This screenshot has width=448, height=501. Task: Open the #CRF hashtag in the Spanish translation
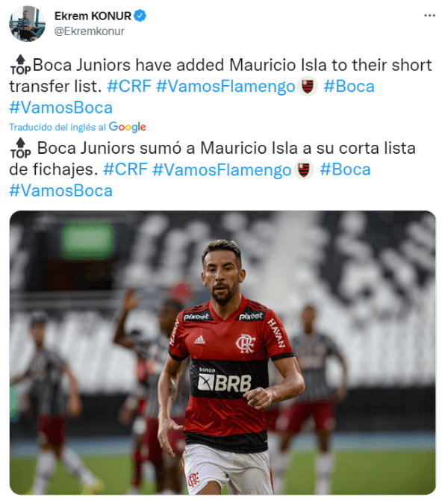pyautogui.click(x=125, y=169)
